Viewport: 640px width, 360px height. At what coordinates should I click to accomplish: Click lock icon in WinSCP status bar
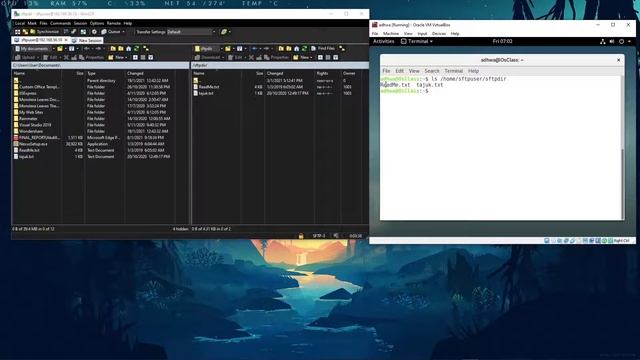coord(301,236)
